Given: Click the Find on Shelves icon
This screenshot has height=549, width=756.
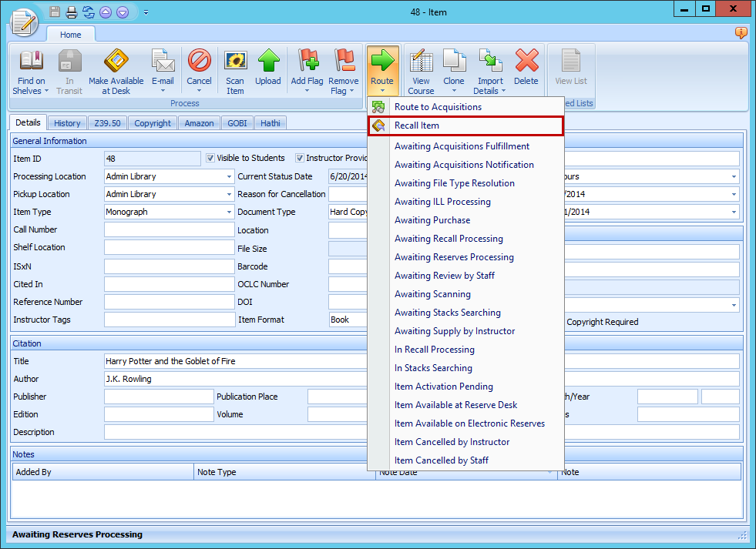Looking at the screenshot, I should click(31, 62).
